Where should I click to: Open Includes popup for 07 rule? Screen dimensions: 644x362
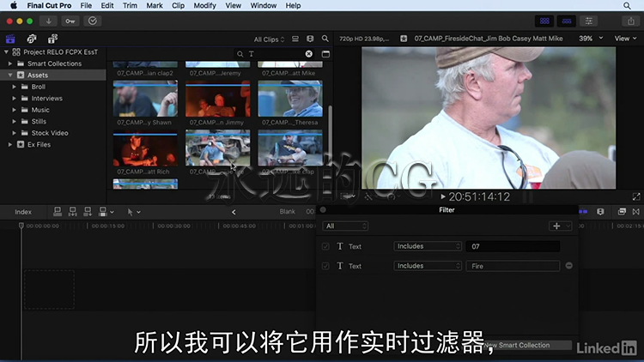point(427,246)
